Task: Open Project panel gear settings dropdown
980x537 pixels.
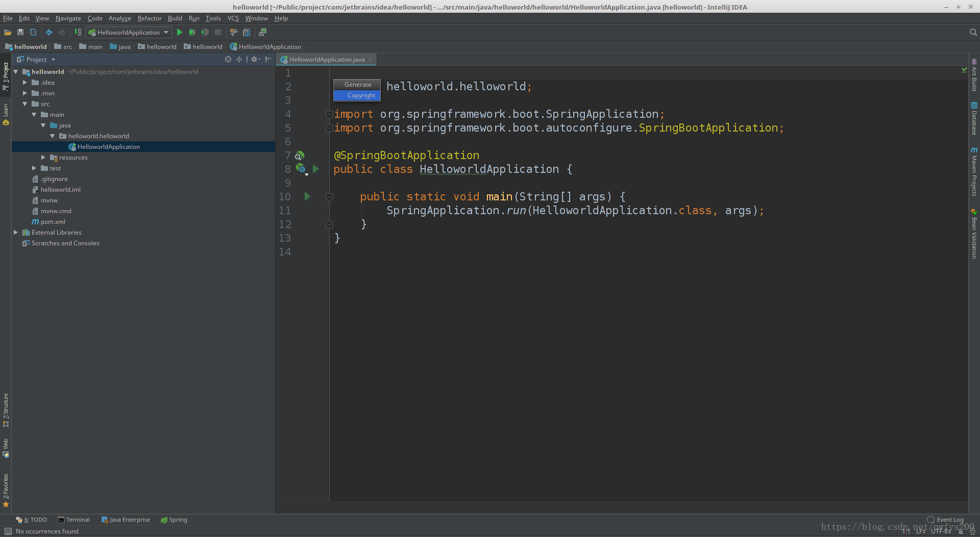Action: pyautogui.click(x=256, y=59)
